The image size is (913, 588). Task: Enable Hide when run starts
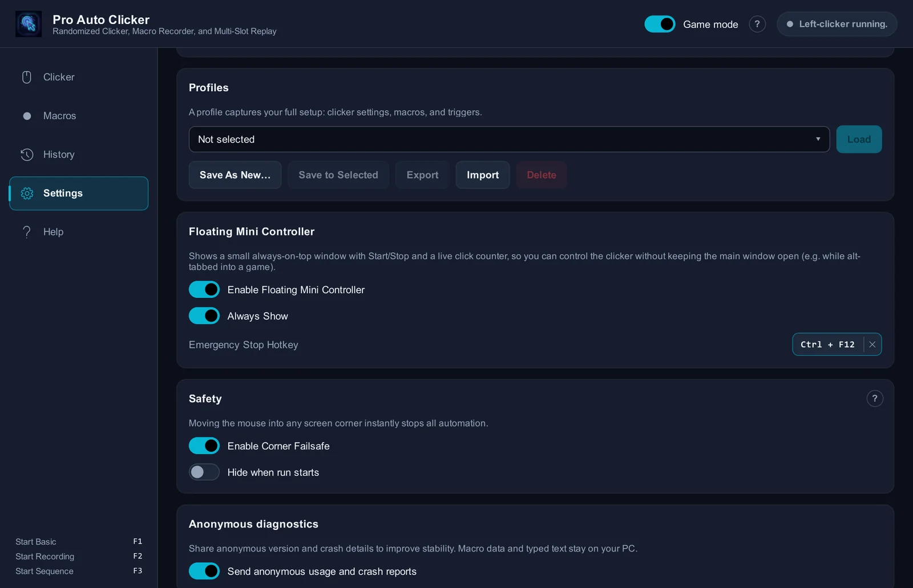[x=204, y=472]
